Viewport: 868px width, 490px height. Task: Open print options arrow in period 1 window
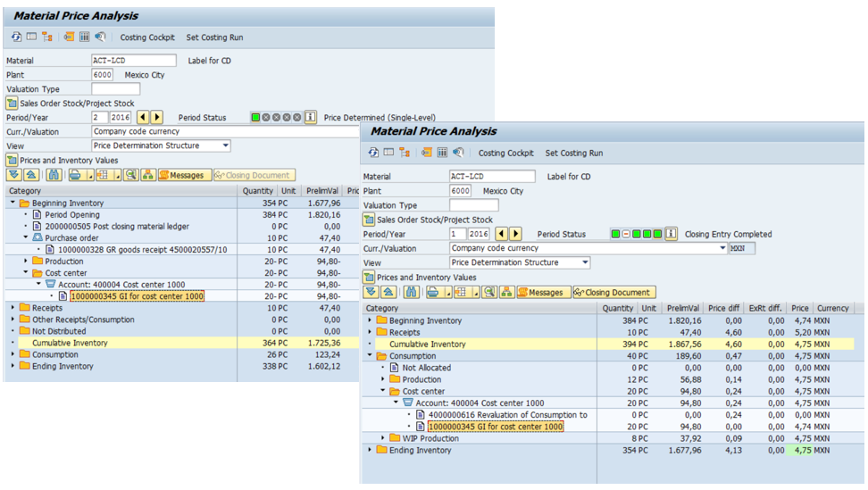(447, 294)
